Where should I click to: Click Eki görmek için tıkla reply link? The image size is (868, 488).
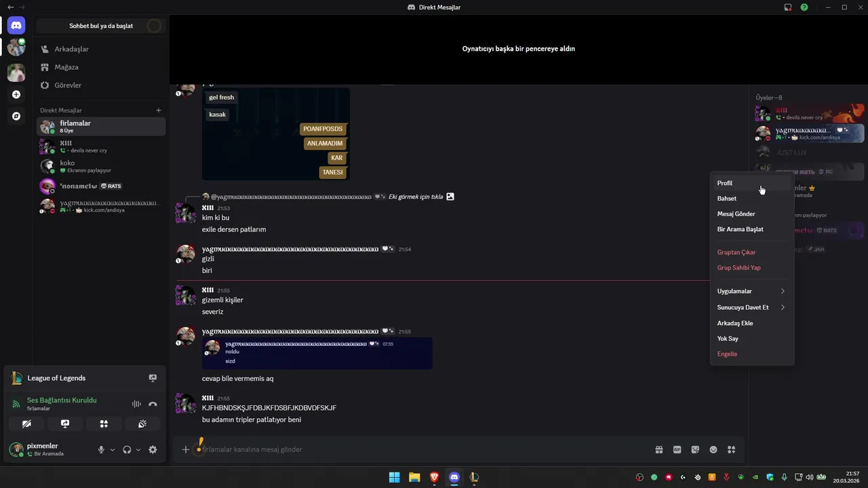(x=416, y=197)
